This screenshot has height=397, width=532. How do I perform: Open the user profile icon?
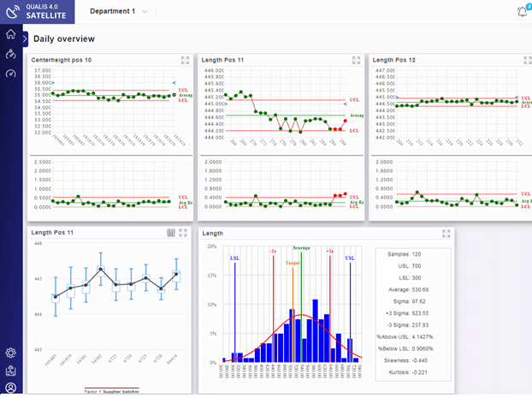pos(10,387)
